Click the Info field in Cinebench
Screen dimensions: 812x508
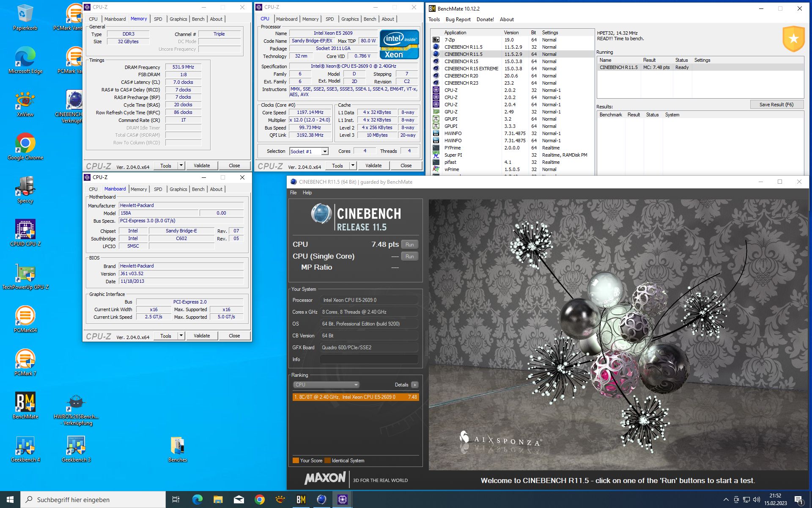click(x=369, y=359)
